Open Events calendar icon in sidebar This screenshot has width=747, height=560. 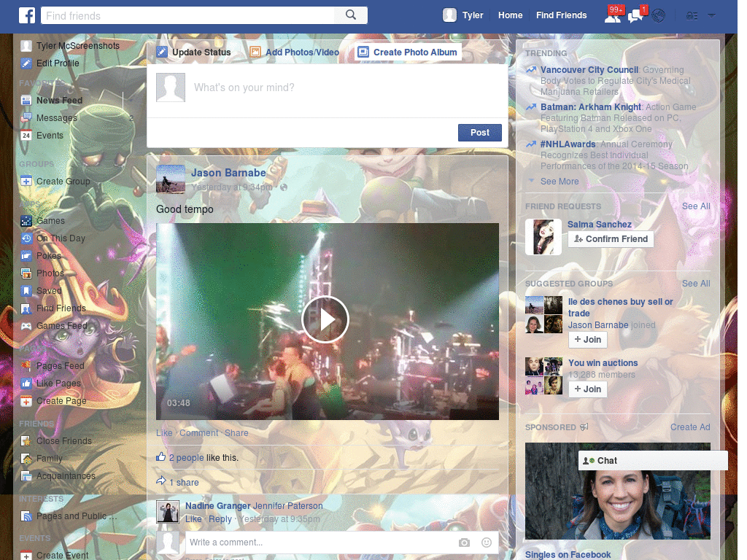click(x=26, y=135)
